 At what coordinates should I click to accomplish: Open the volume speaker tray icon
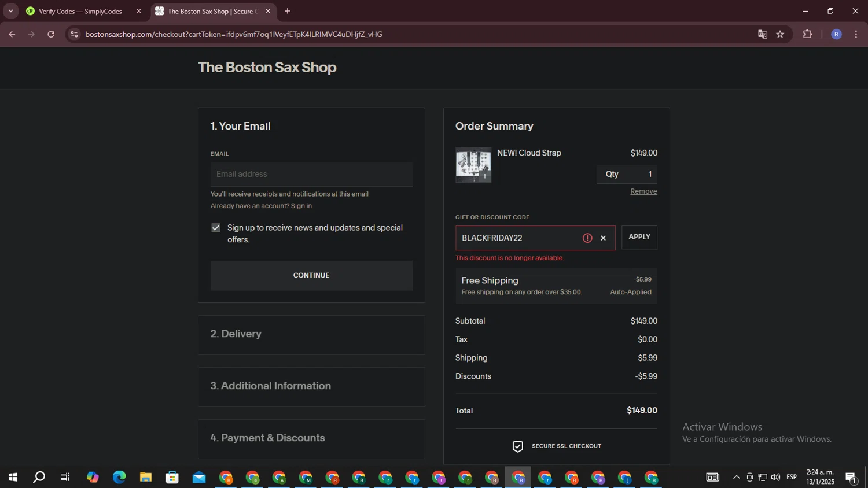(x=775, y=478)
